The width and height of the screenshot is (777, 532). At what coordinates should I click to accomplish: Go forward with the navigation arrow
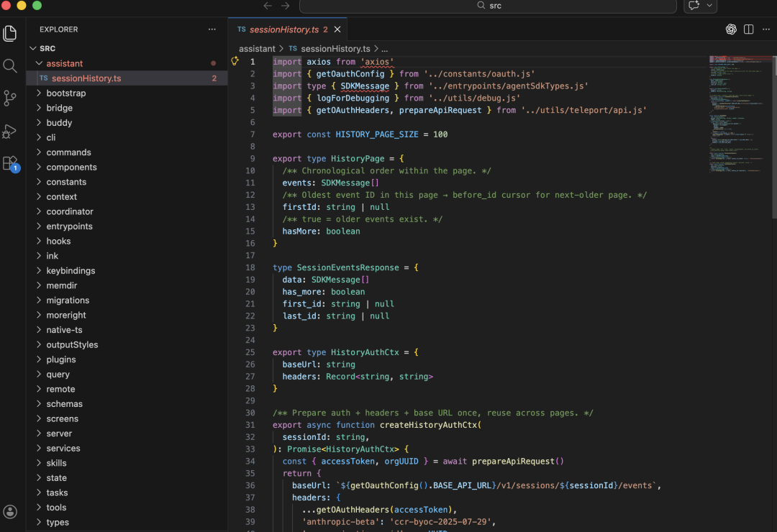[x=286, y=6]
